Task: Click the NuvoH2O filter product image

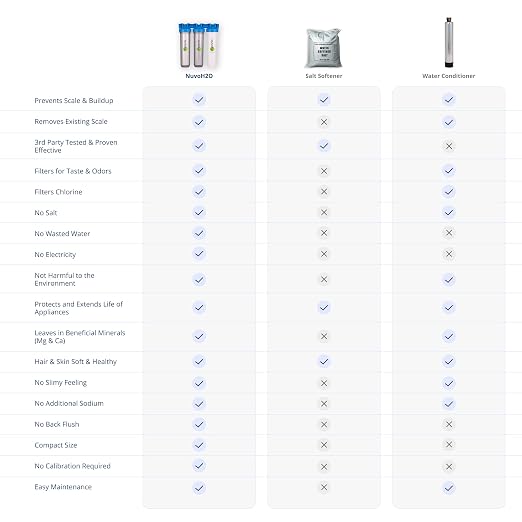Action: (x=199, y=46)
